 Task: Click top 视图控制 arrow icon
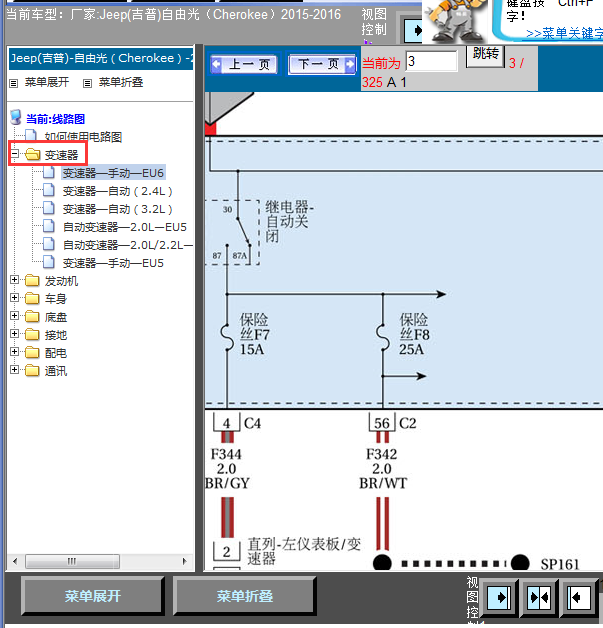pyautogui.click(x=414, y=30)
